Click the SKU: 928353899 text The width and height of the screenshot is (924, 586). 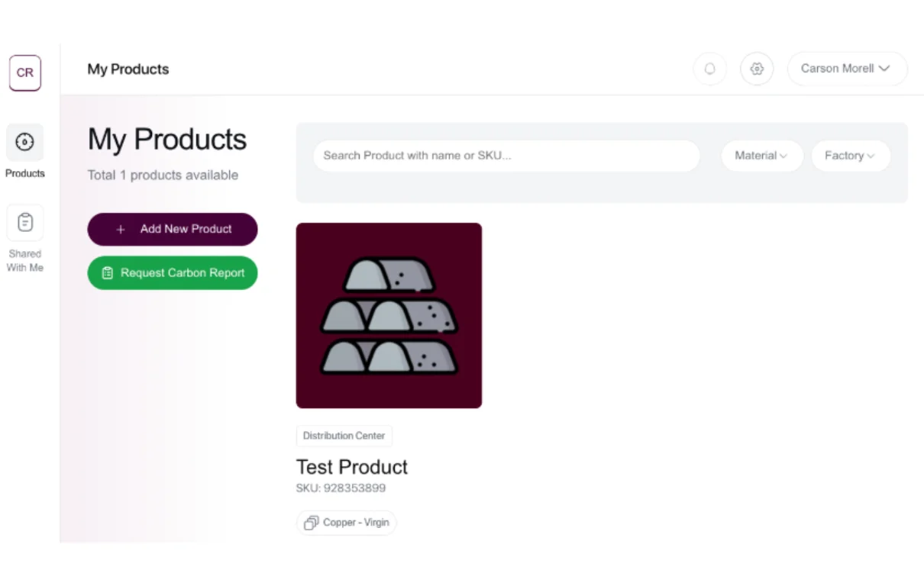pyautogui.click(x=341, y=488)
